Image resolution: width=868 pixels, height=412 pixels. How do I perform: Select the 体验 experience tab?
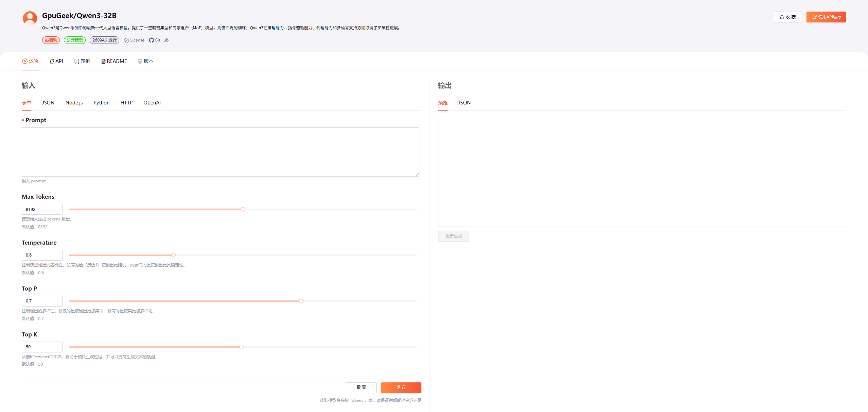tap(30, 61)
